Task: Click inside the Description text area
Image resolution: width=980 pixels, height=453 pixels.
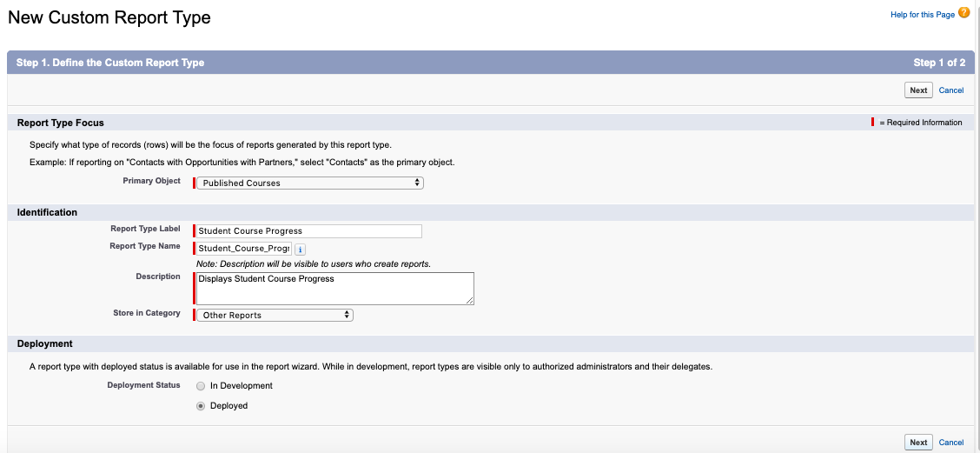Action: [334, 288]
